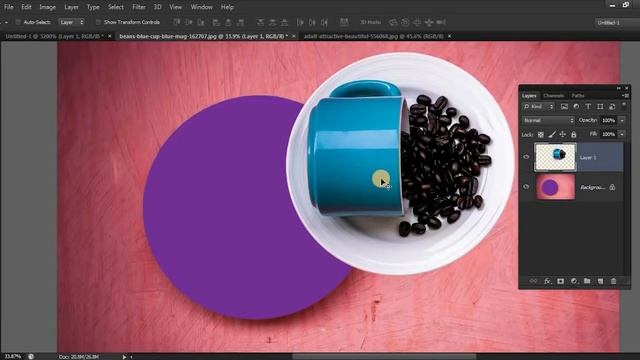The width and height of the screenshot is (640, 360).
Task: Close the beans-blue-cup-blue-mug document tab
Action: (293, 36)
